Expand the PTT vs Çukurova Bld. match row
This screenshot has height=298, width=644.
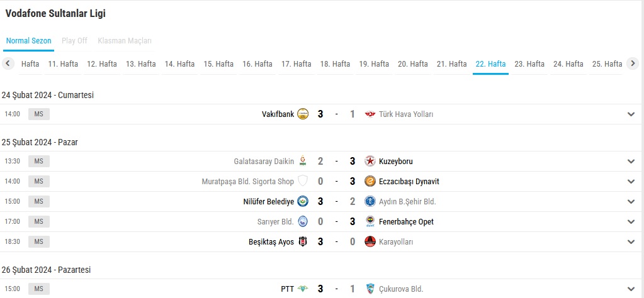(x=631, y=289)
